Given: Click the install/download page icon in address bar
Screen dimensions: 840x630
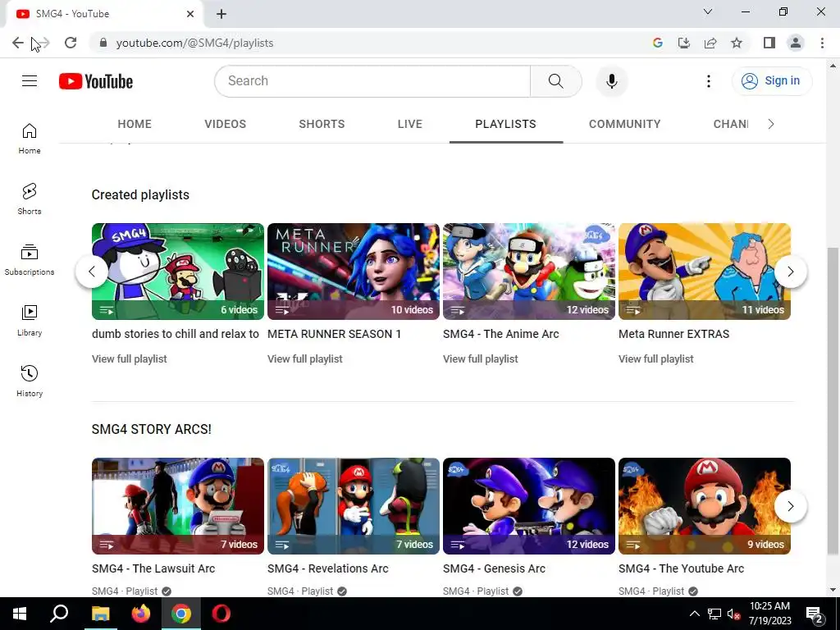Looking at the screenshot, I should (x=684, y=43).
